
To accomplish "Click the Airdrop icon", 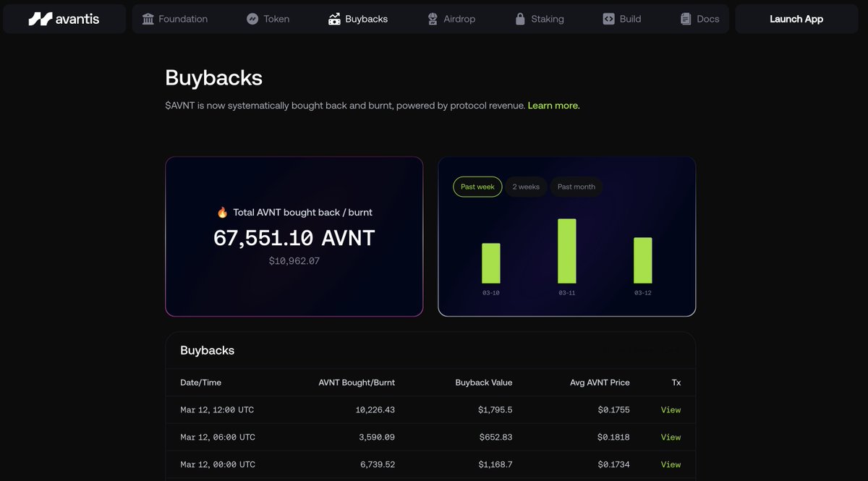I will [433, 19].
